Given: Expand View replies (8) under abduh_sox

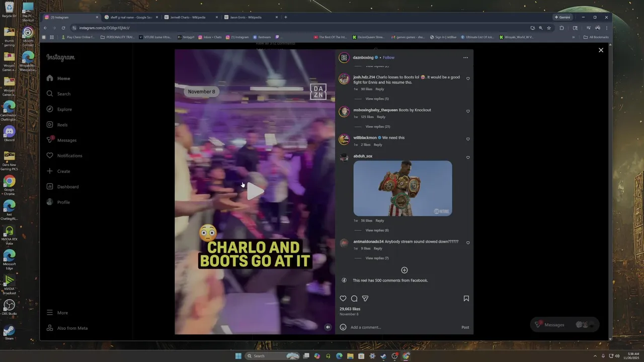Looking at the screenshot, I should click(377, 230).
